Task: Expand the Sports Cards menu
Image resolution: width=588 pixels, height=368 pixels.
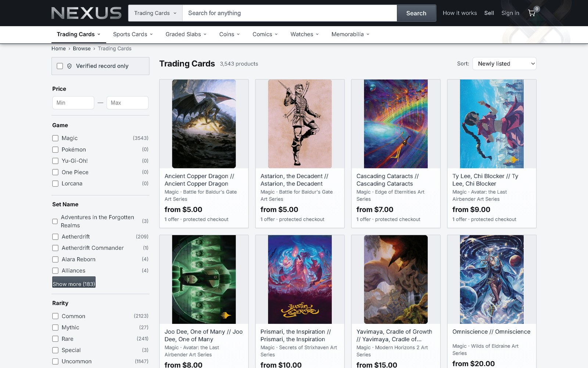Action: point(133,34)
